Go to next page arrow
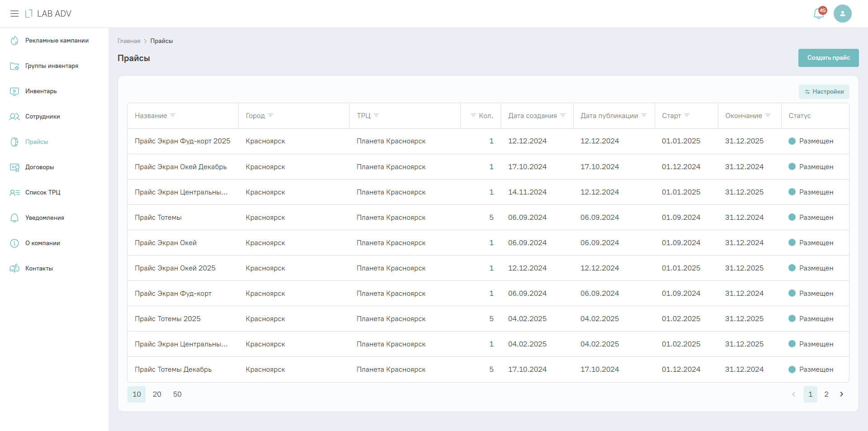 841,394
